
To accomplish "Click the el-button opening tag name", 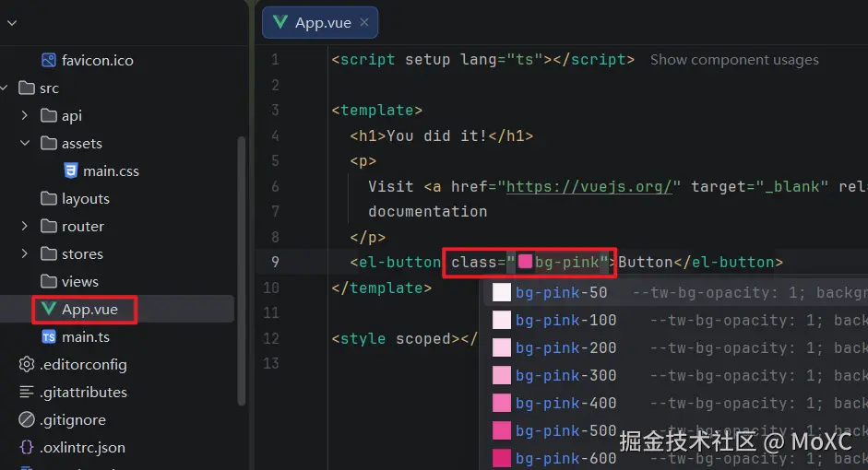I will [x=399, y=262].
